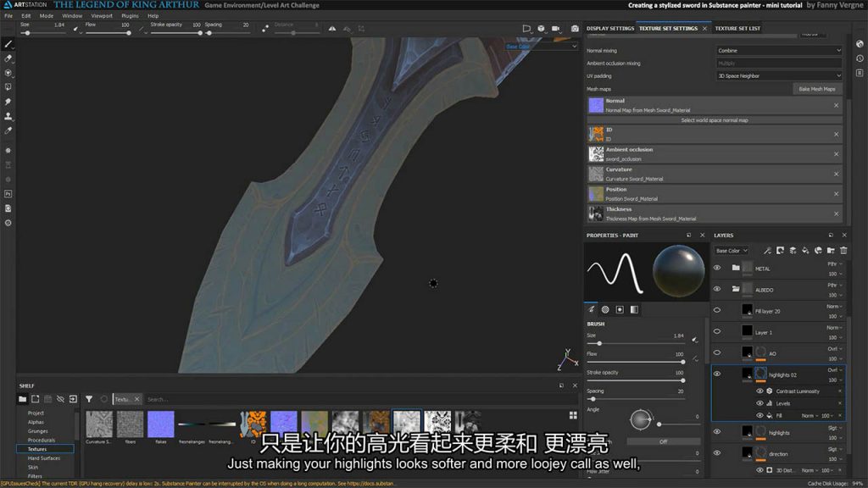
Task: Select the Projection tool
Action: pyautogui.click(x=8, y=73)
